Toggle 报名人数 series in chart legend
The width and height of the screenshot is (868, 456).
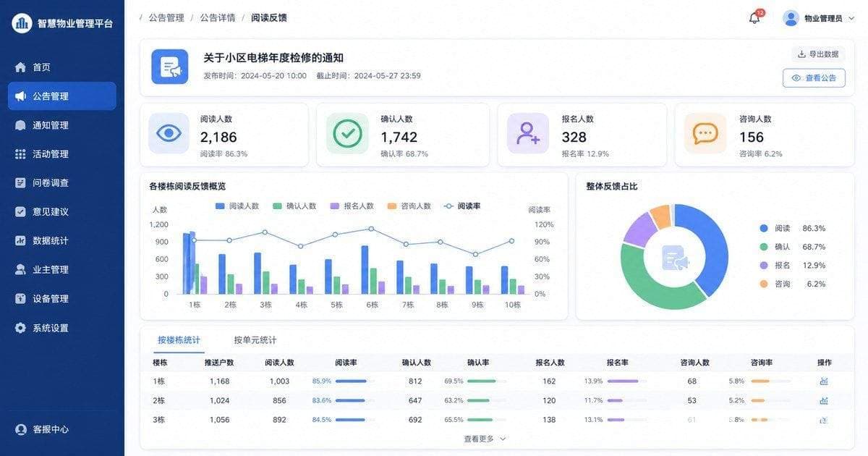[352, 206]
